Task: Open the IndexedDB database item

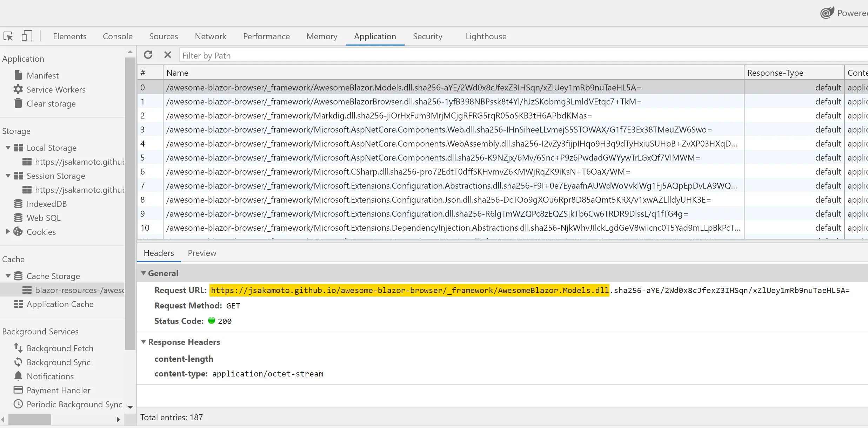Action: (46, 204)
